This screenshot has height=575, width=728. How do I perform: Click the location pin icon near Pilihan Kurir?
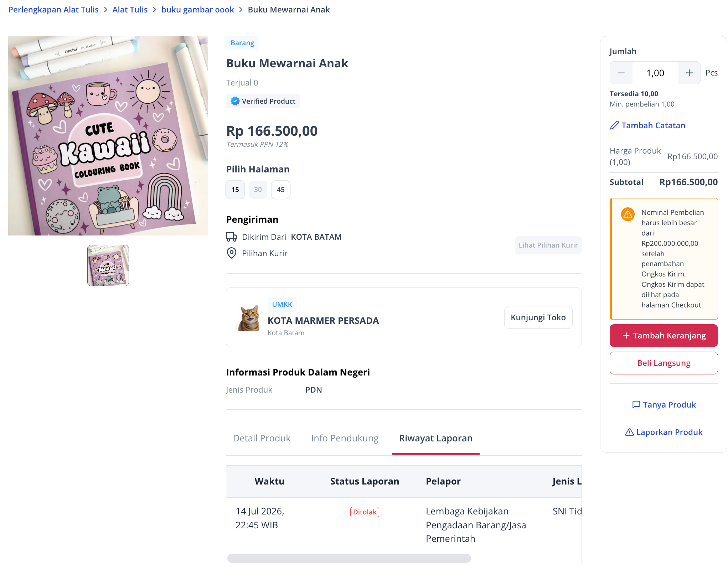coord(232,253)
